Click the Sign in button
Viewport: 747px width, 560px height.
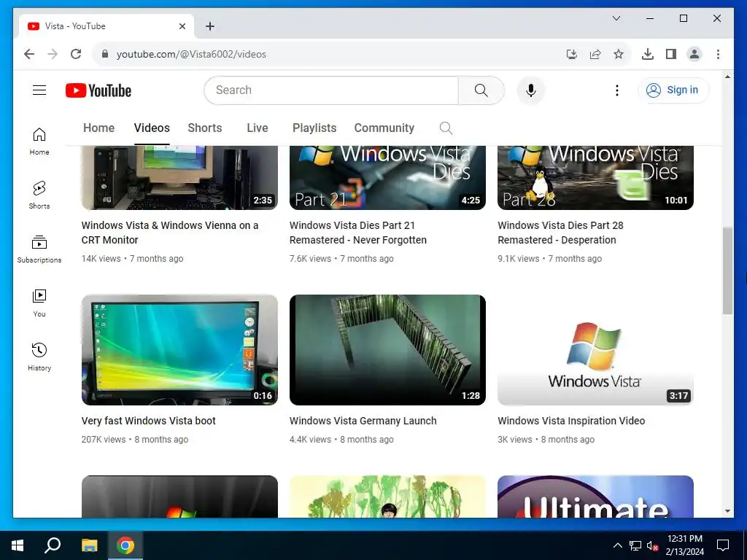click(673, 90)
